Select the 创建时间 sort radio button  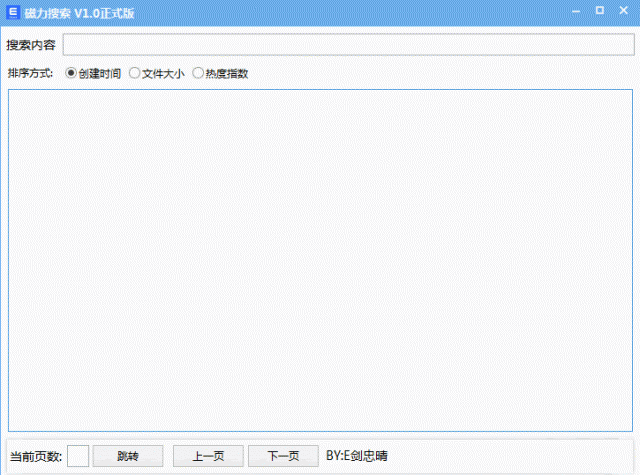pos(71,73)
